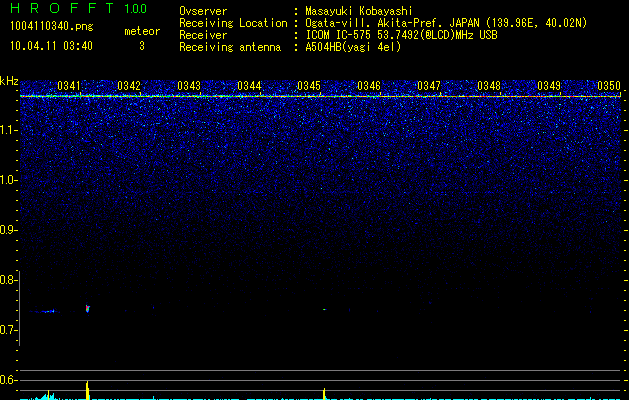Click the ICOM IC-575 receiver text
Viewport: 629px width, 400px height.
click(401, 35)
